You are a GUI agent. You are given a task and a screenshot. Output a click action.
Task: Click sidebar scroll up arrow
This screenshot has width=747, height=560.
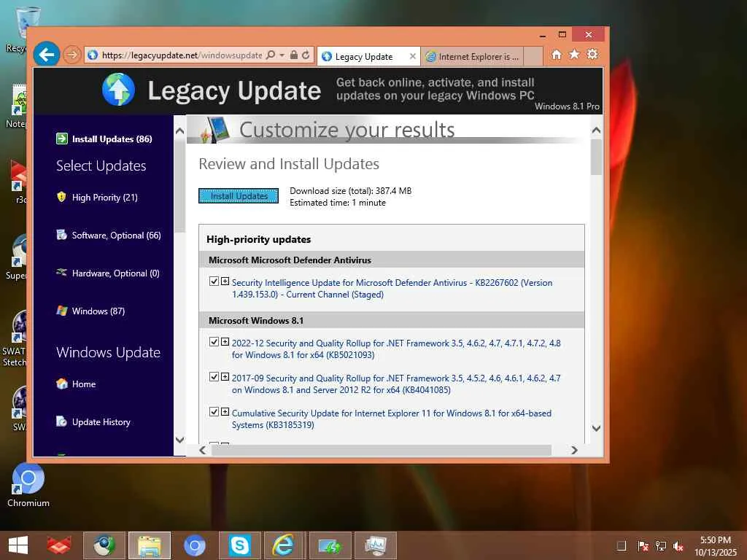pyautogui.click(x=179, y=131)
